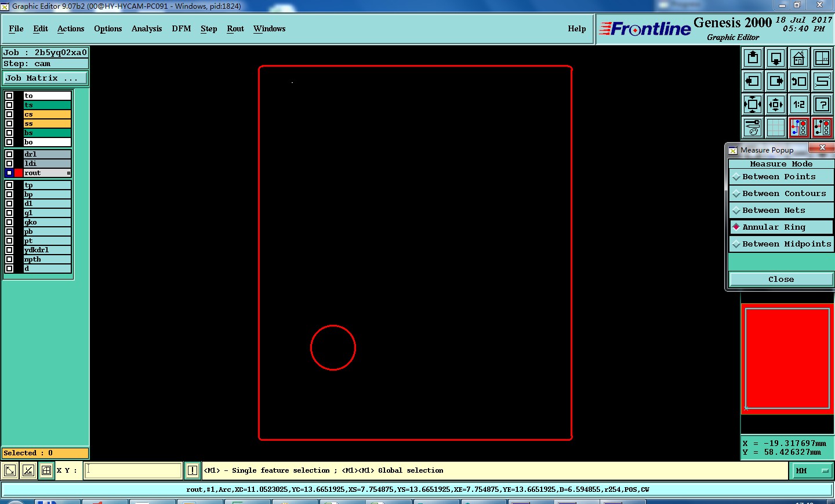The image size is (835, 504).
Task: Select Between Midpoints measure mode
Action: click(781, 244)
